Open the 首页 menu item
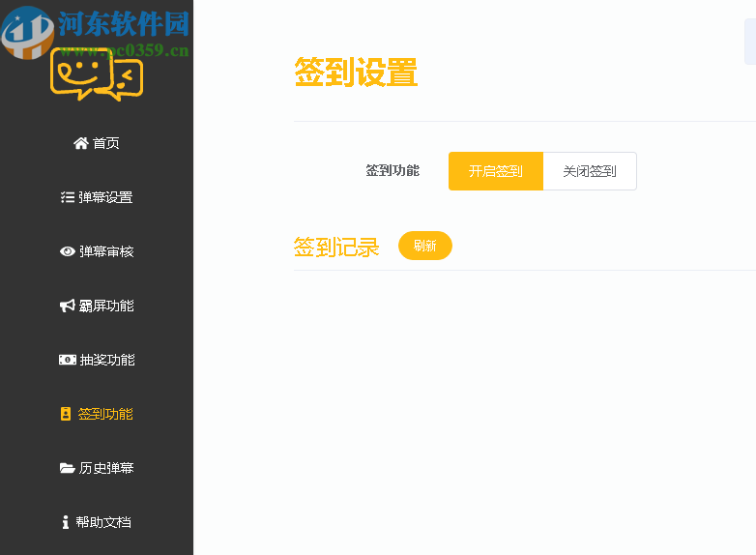756x555 pixels. (x=97, y=143)
